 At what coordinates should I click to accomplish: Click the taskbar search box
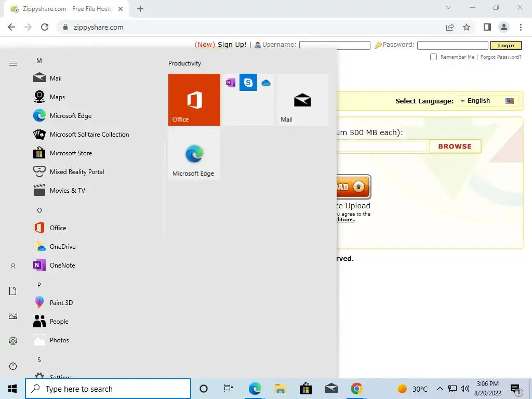tap(108, 389)
